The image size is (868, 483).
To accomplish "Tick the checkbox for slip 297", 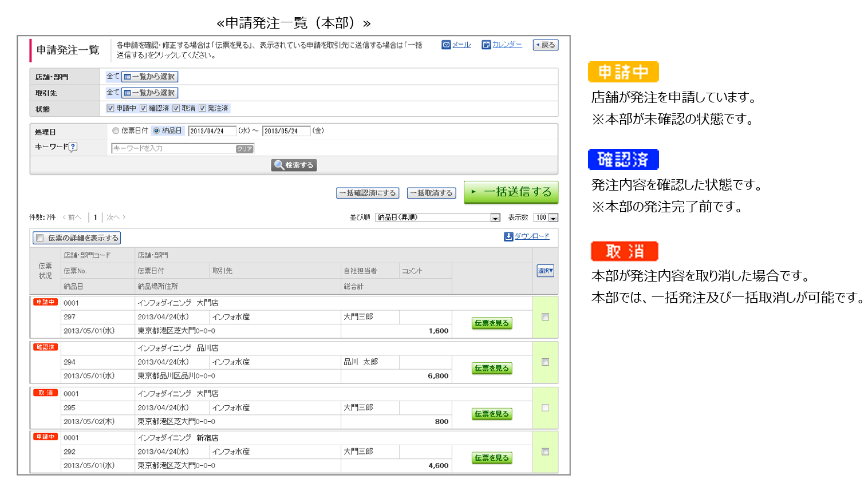I will 545,317.
